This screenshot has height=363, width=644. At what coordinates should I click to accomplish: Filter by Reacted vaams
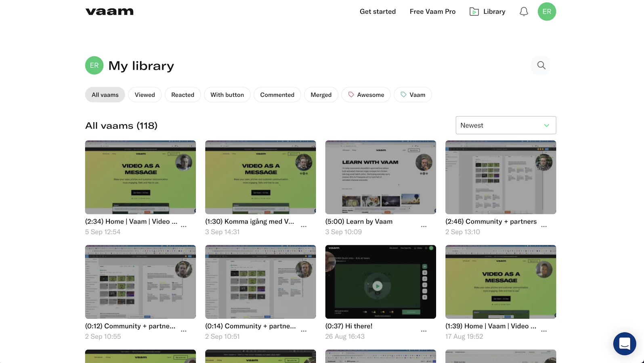coord(183,95)
